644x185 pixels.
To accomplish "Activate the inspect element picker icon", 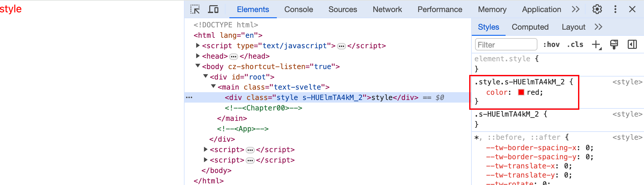I will pyautogui.click(x=195, y=9).
